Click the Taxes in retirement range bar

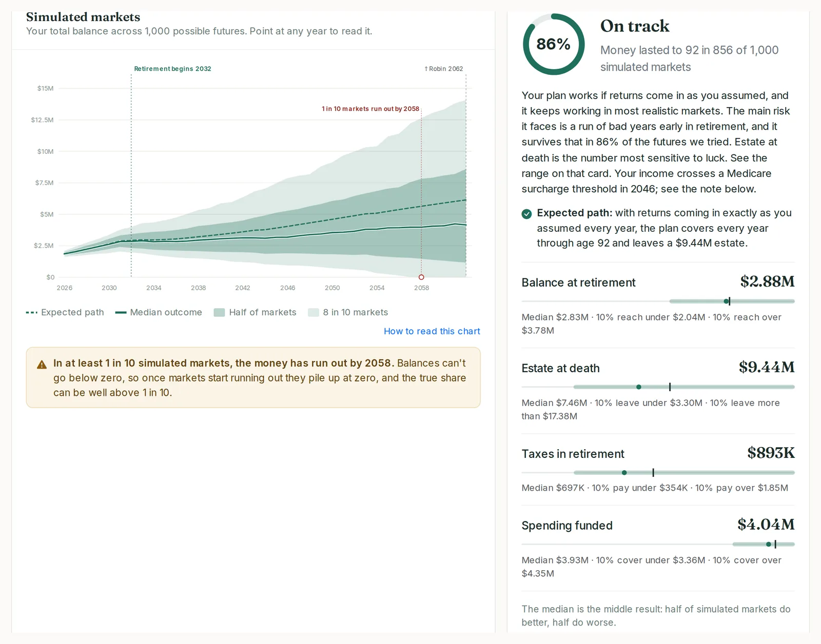658,473
